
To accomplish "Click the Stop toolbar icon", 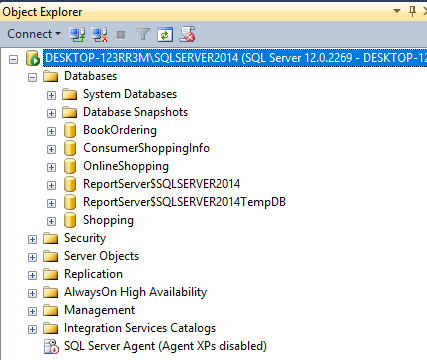I will point(121,35).
